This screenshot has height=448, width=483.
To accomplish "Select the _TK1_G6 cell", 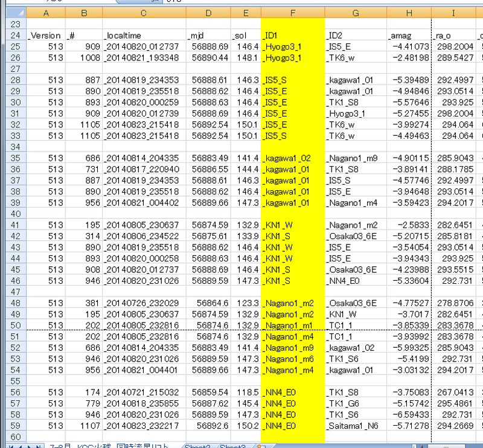I will point(356,403).
